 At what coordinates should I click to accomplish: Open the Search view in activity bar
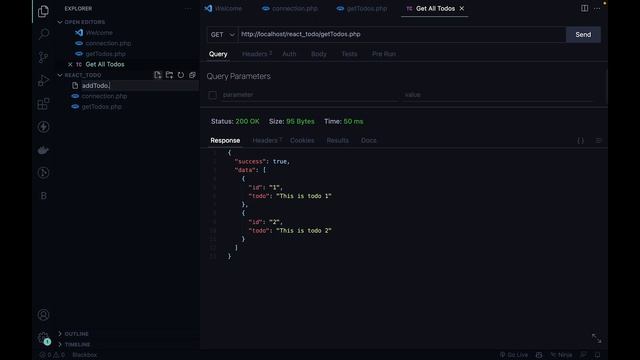tap(43, 34)
